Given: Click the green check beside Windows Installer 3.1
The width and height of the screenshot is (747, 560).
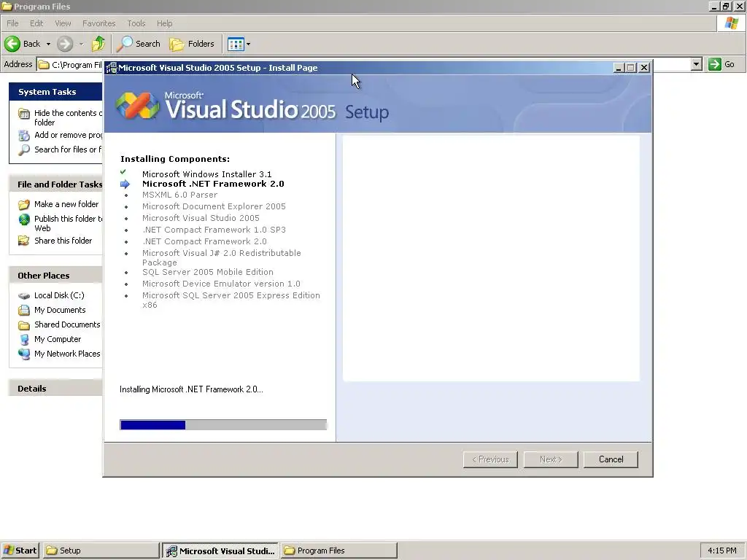Looking at the screenshot, I should [123, 172].
